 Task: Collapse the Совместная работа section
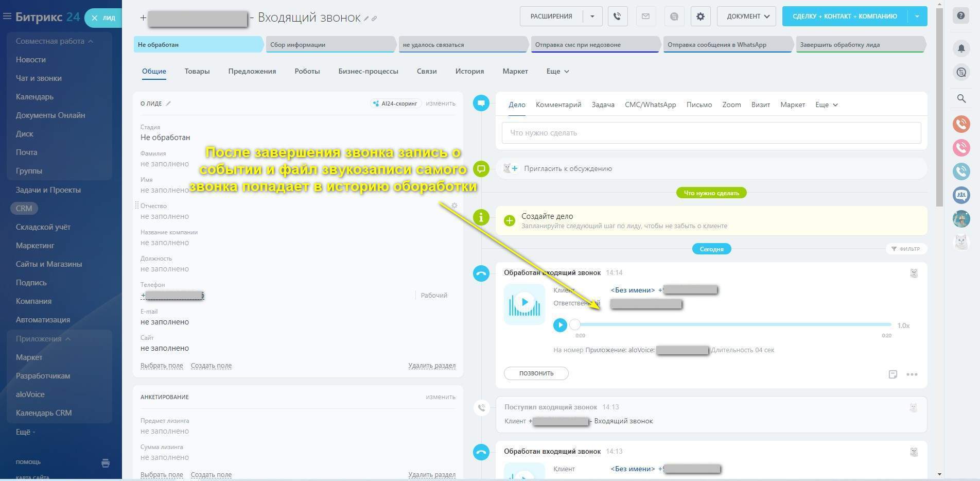click(55, 41)
